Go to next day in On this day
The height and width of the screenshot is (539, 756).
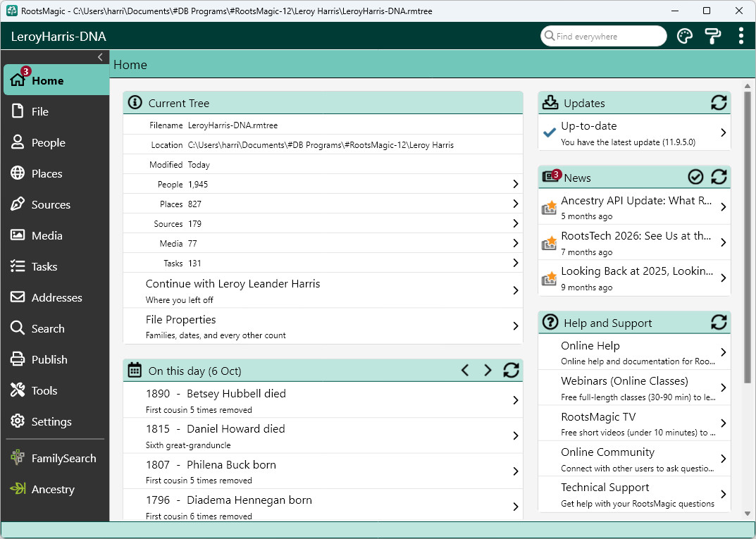coord(488,371)
